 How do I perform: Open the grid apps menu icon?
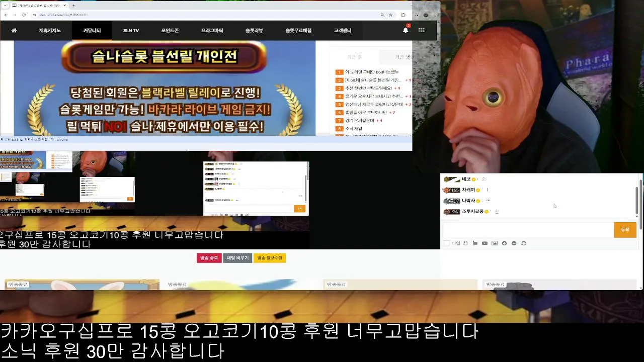421,30
